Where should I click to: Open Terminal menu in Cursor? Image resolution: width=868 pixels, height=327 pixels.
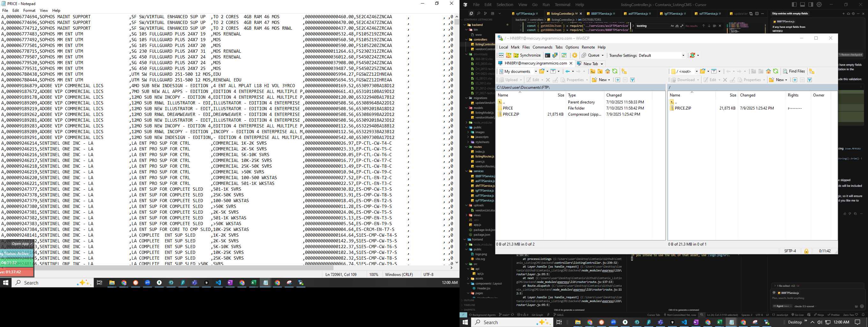(x=562, y=5)
